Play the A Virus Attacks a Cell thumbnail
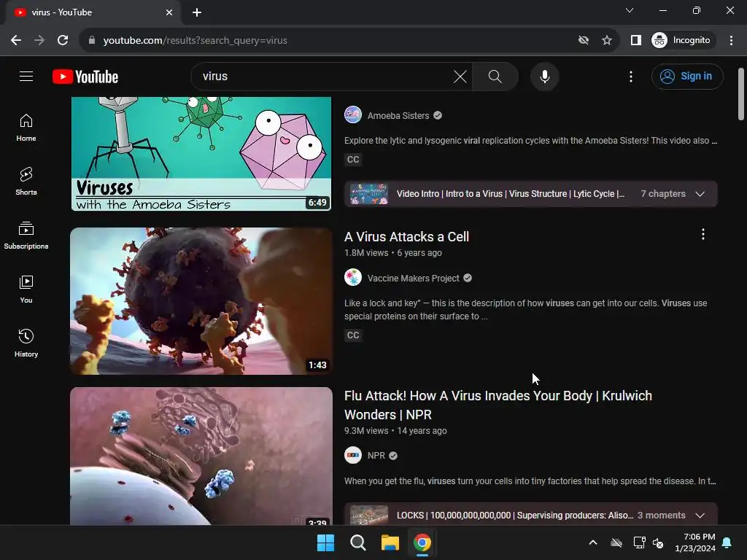This screenshot has width=747, height=560. point(201,301)
